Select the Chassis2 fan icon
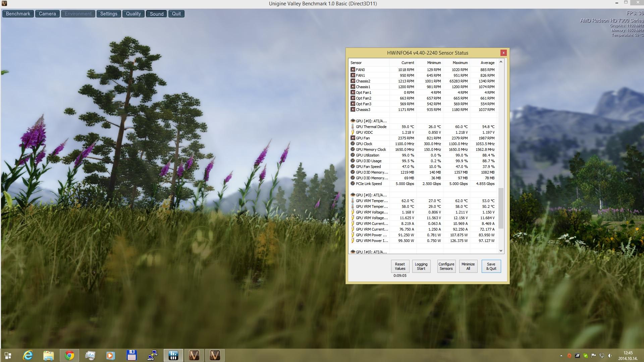The width and height of the screenshot is (644, 362). tap(353, 81)
